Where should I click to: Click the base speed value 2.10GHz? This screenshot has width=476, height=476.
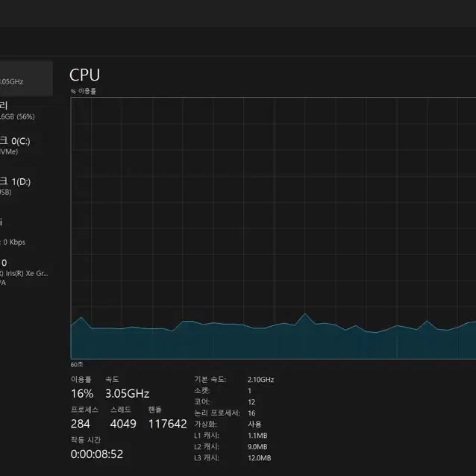pyautogui.click(x=261, y=380)
